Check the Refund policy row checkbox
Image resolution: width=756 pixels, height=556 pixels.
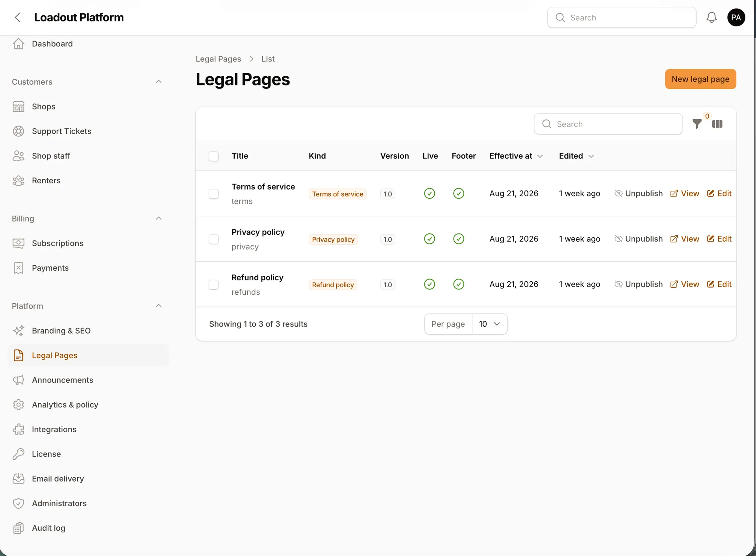(213, 284)
